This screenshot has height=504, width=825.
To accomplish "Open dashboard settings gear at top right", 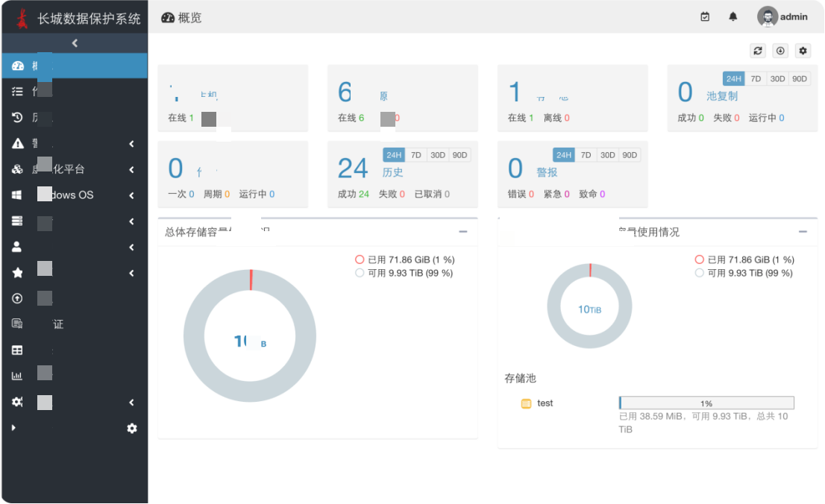I will point(803,51).
